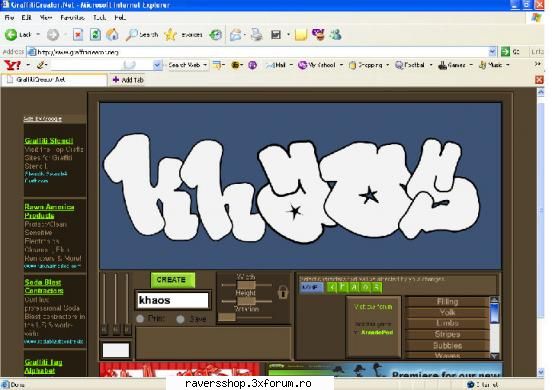Click the Mail envelope toolbar icon

pyautogui.click(x=236, y=34)
